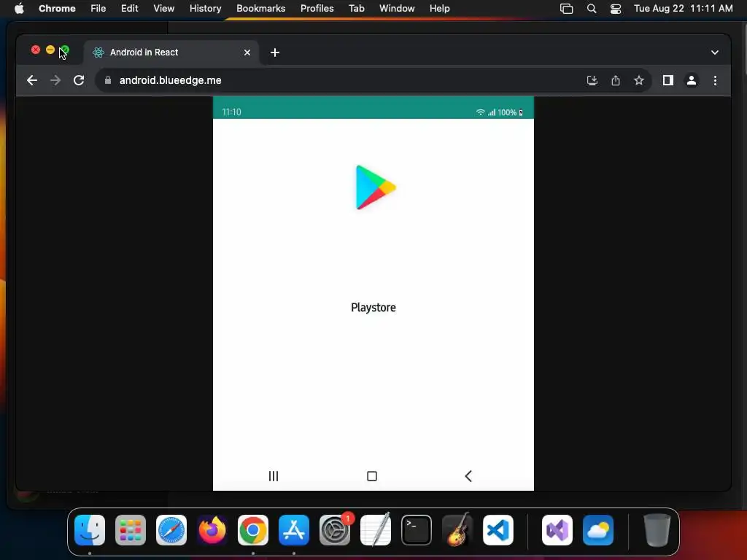Toggle the Chrome side panel
Screen dimensions: 747x560
(x=668, y=80)
